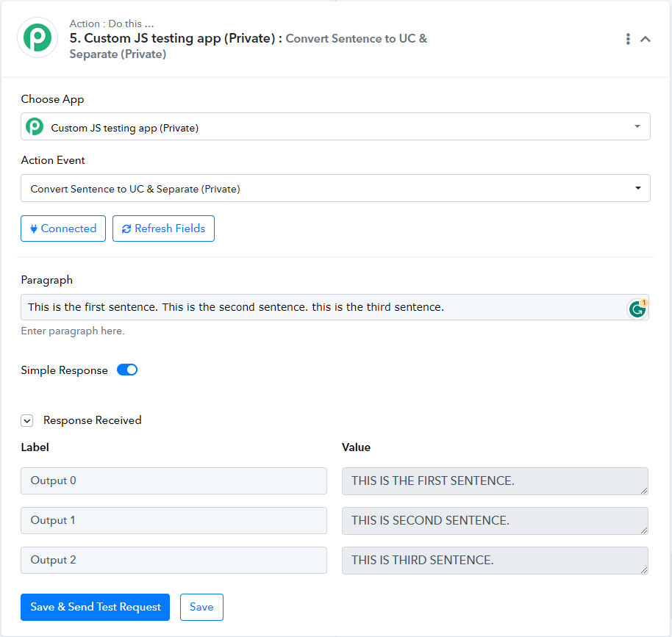Toggle the Simple Response switch
This screenshot has width=672, height=637.
pos(127,370)
